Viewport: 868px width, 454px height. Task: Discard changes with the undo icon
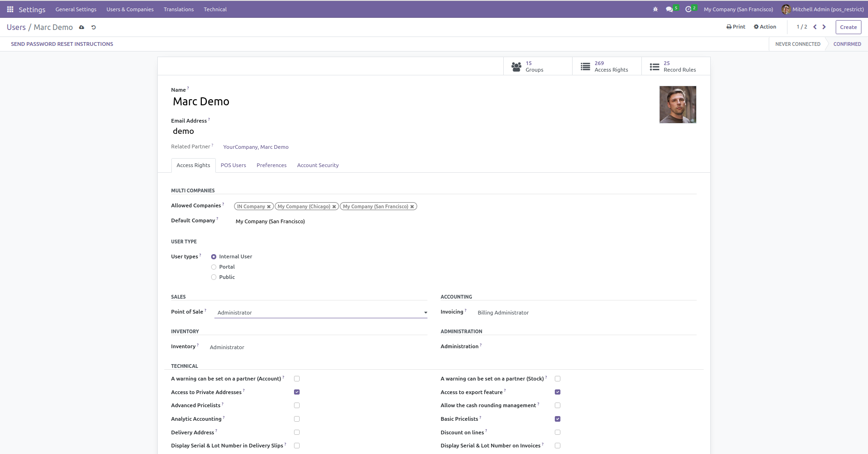pyautogui.click(x=94, y=28)
